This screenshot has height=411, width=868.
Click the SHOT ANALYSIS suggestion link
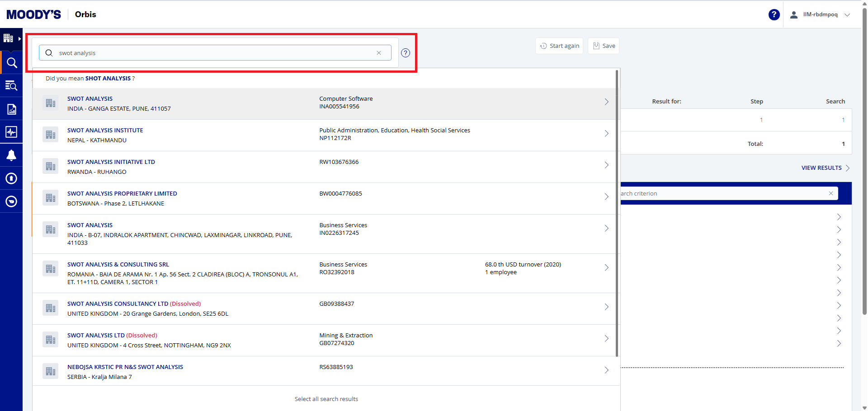108,79
